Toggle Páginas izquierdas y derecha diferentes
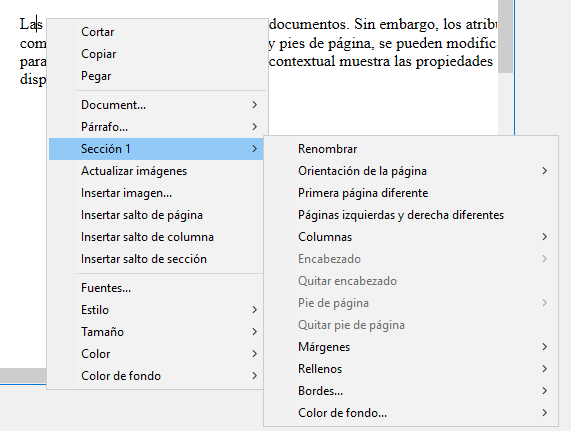 411,215
